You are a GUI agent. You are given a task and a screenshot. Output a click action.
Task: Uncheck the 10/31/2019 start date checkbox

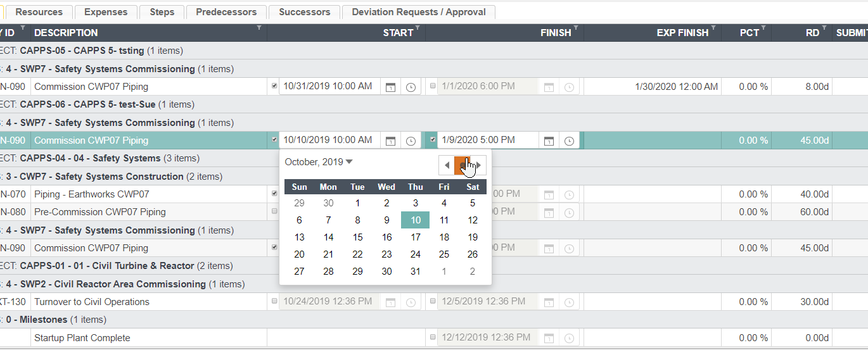[x=274, y=86]
